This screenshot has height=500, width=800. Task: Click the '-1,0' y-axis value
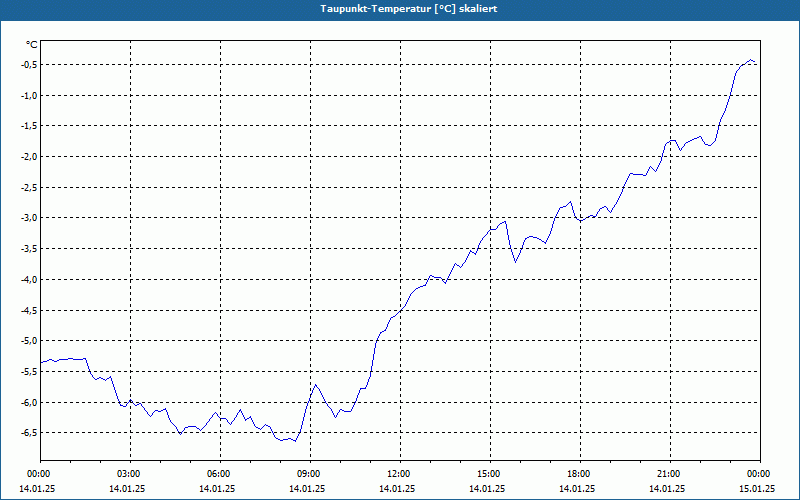29,95
